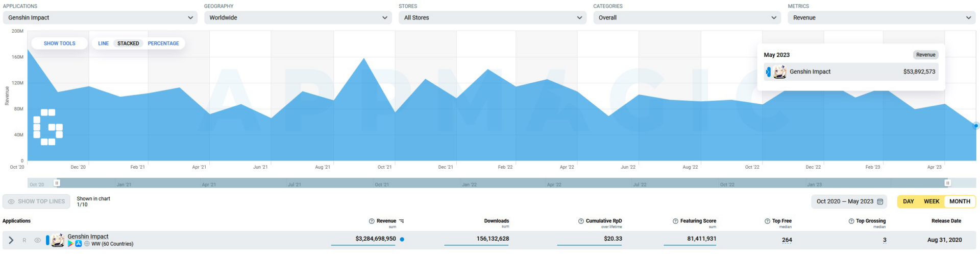The width and height of the screenshot is (980, 254).
Task: Open the Geography dropdown set to Worldwide
Action: click(298, 17)
